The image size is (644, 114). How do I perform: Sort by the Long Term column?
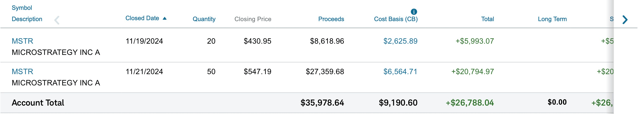pos(552,19)
